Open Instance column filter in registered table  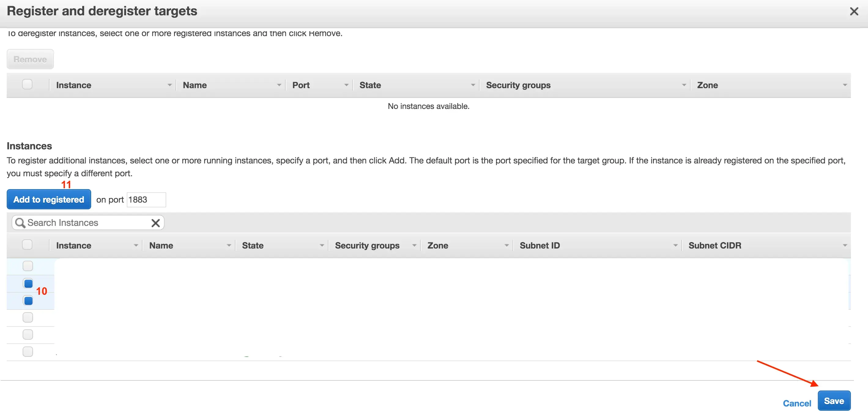(x=169, y=85)
